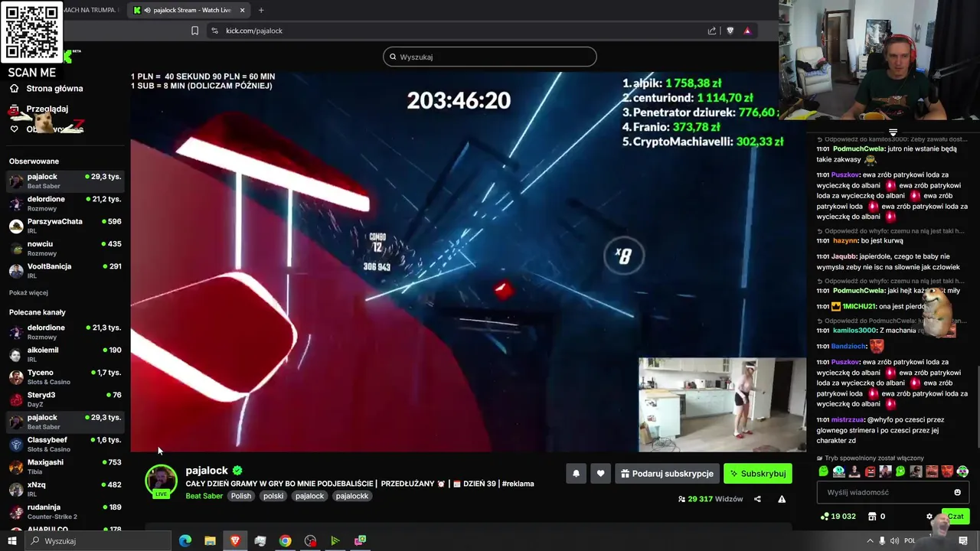Collapse the chat with the top arrow icon
Screen dimensions: 980x551
click(893, 132)
